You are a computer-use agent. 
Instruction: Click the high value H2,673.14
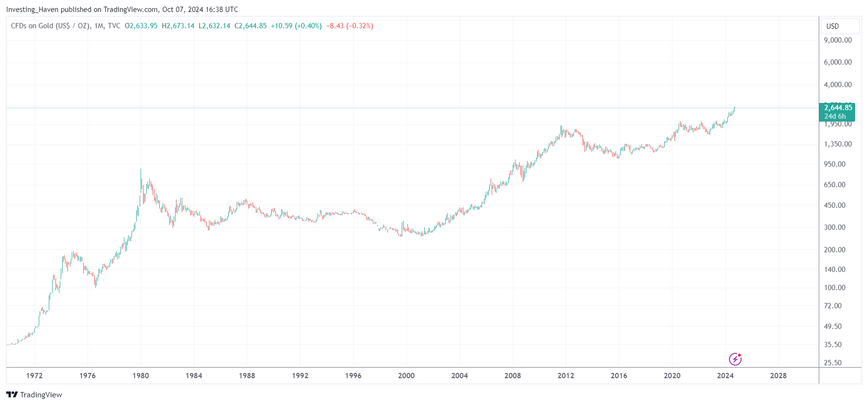tap(178, 26)
